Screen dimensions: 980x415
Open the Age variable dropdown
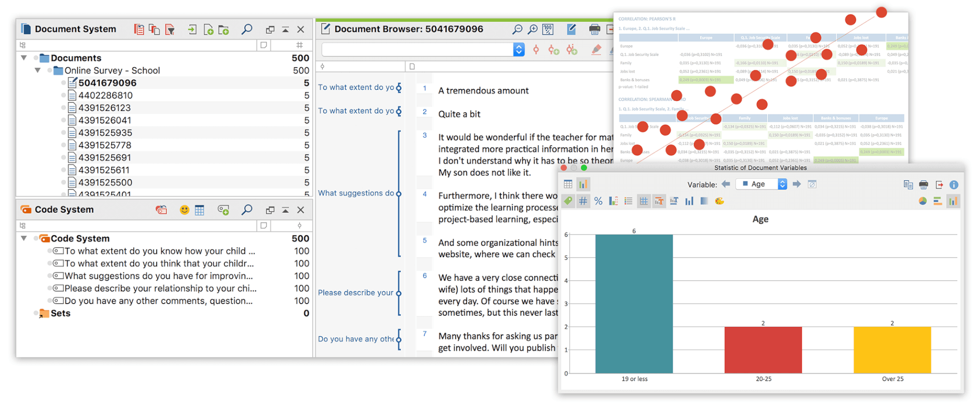(x=761, y=184)
